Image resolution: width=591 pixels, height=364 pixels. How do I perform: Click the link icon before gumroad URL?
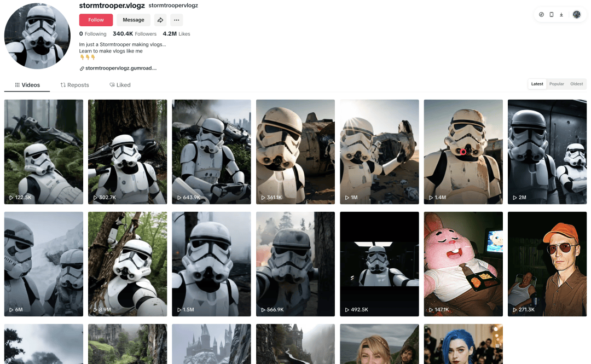click(x=82, y=68)
